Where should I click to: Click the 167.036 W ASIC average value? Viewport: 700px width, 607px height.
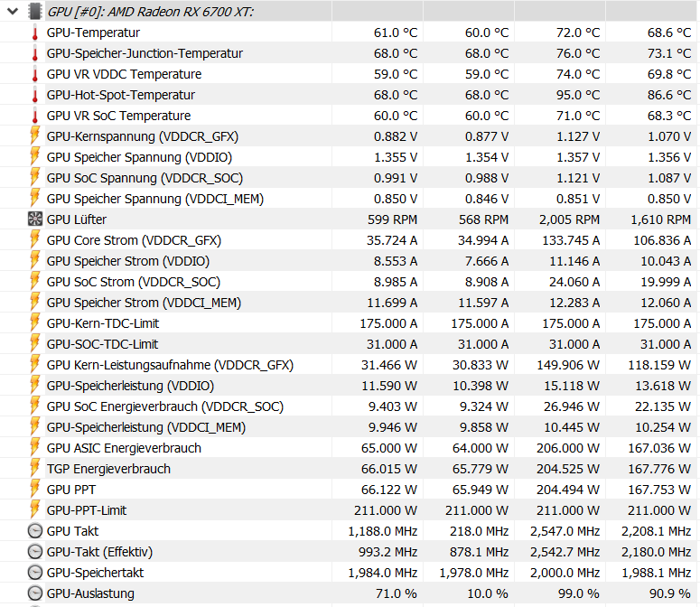point(659,448)
